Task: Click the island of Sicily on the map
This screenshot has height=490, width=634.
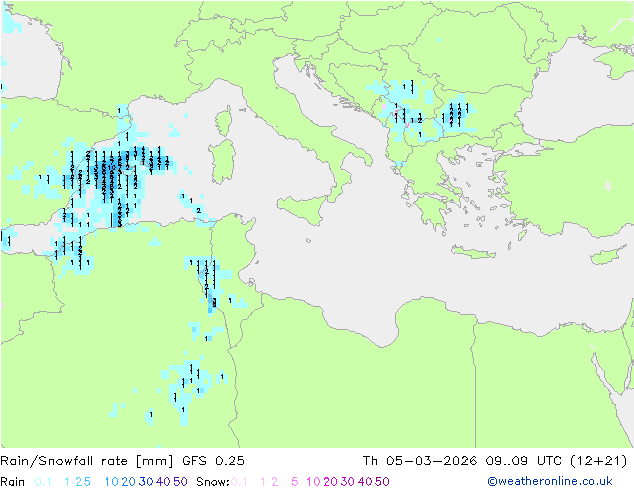Action: (303, 209)
